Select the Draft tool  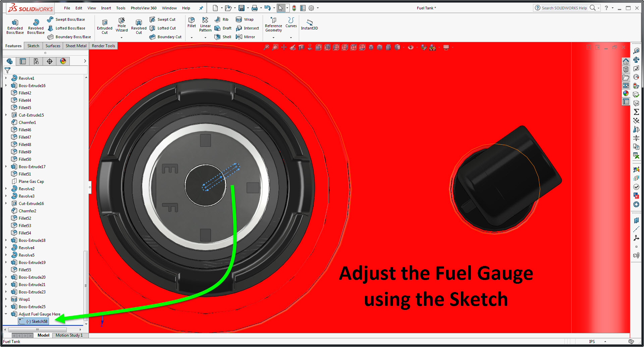coord(223,28)
